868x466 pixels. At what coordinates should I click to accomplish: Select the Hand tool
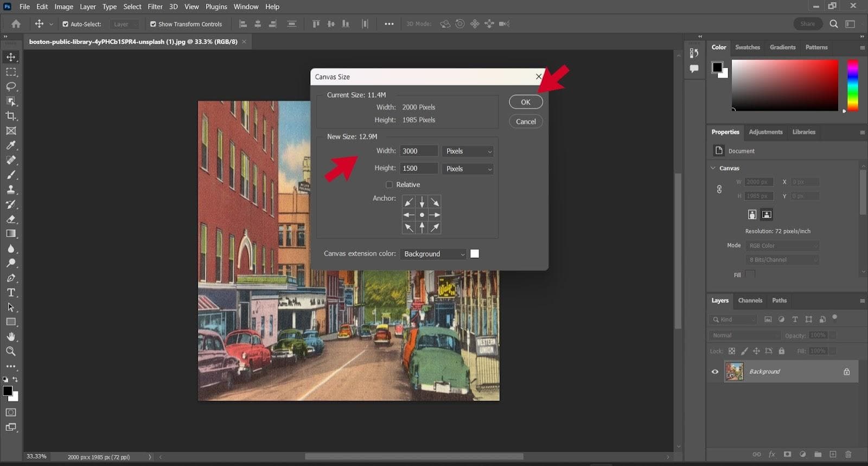pyautogui.click(x=11, y=337)
